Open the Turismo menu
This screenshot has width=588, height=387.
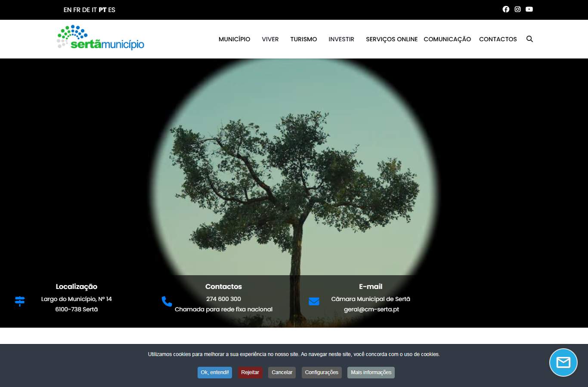click(x=303, y=39)
